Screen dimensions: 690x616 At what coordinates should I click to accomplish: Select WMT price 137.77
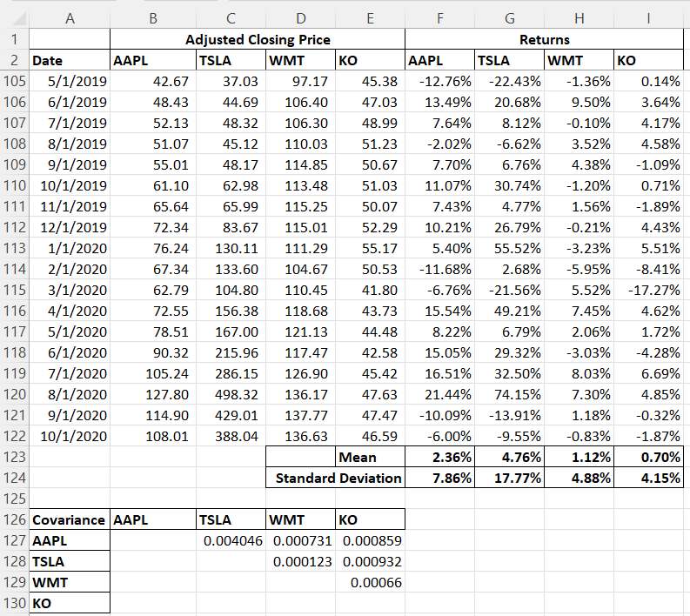[300, 415]
